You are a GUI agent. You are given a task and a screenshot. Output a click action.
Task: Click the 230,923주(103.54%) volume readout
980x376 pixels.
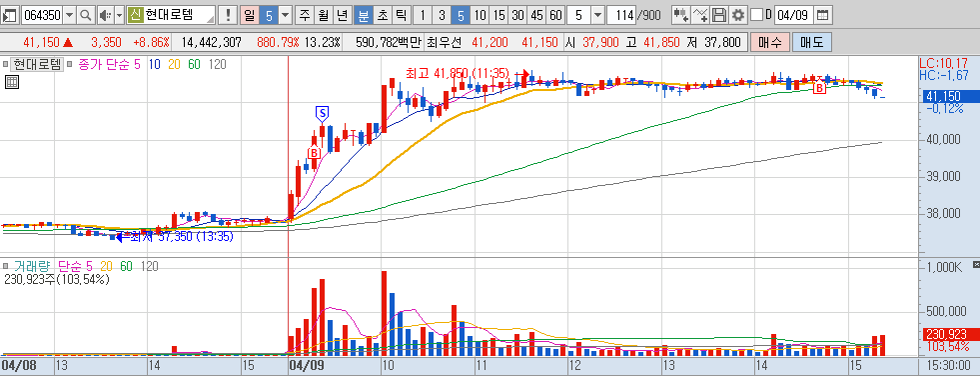point(57,279)
